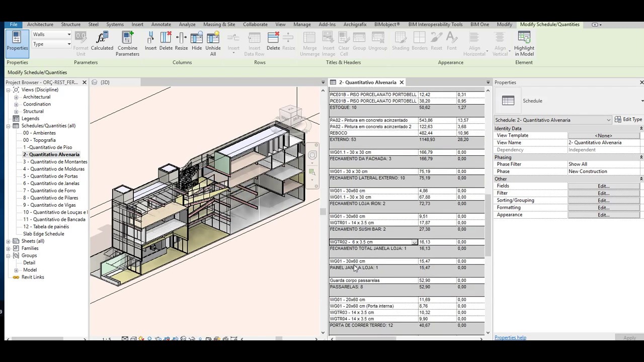
Task: Open 5 - Quantitativo de Portas schedule
Action: 50,176
